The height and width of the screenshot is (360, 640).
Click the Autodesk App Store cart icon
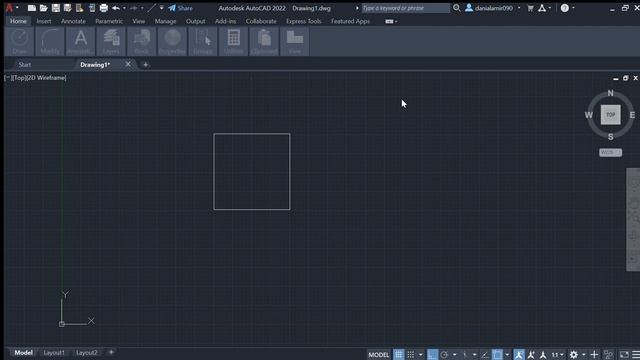click(530, 8)
